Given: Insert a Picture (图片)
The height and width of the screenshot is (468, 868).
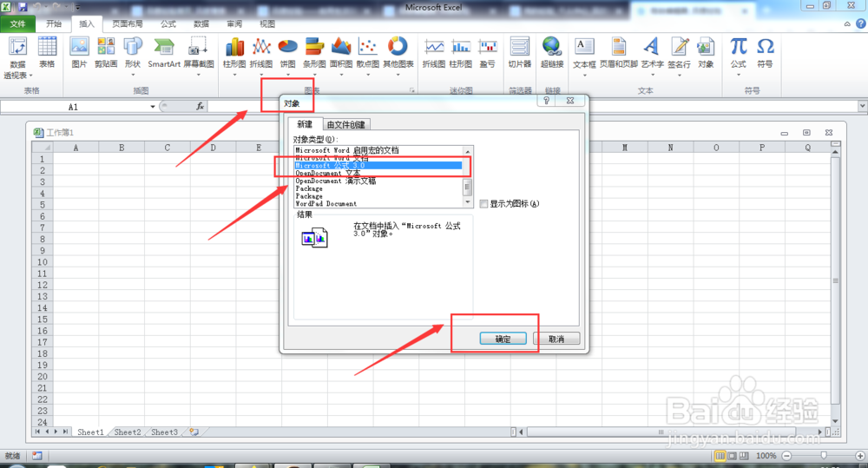Looking at the screenshot, I should (x=79, y=52).
